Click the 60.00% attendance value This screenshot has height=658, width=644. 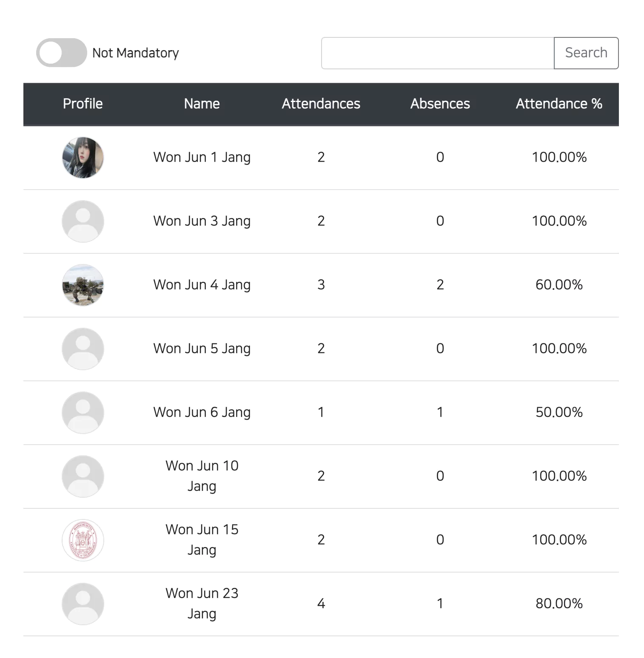pyautogui.click(x=559, y=285)
